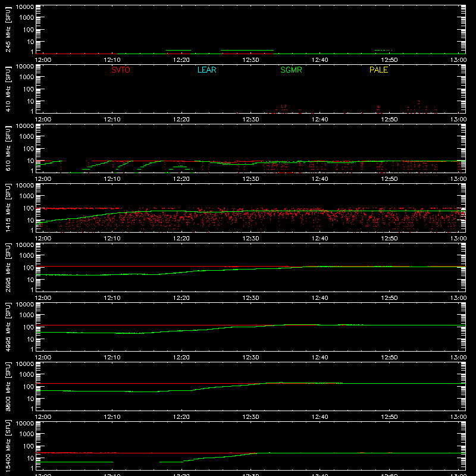Click 12:50 tick label under 4995 MHz panel
Image resolution: width=476 pixels, height=476 pixels.
pos(389,358)
